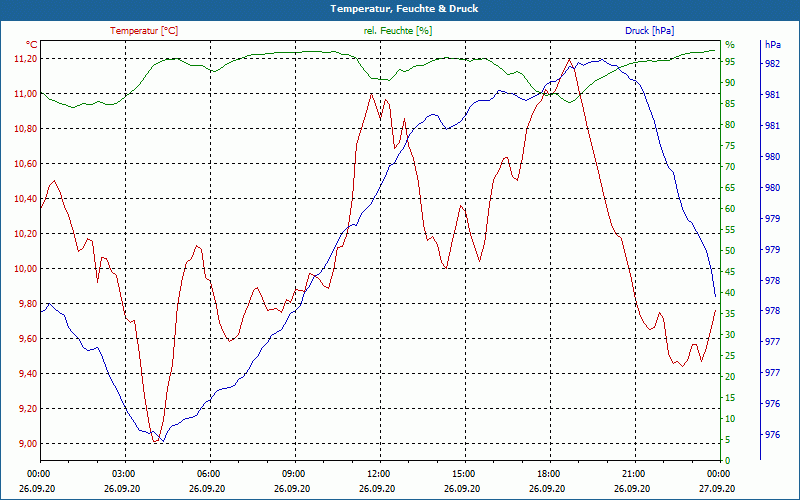Click the "09:00" time axis label
The width and height of the screenshot is (800, 500).
tap(295, 474)
